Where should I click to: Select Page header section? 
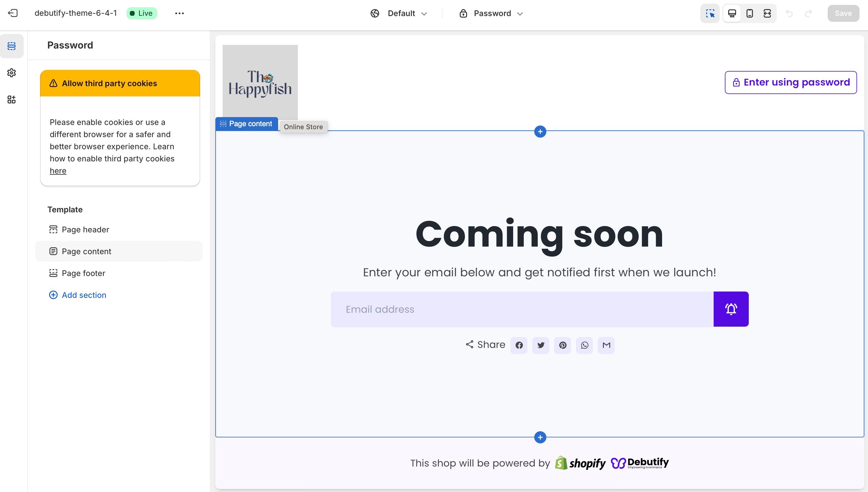click(x=85, y=229)
